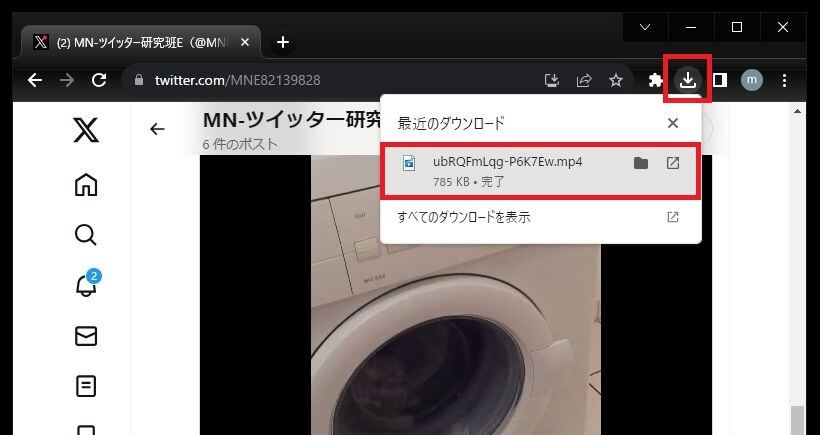The height and width of the screenshot is (435, 820).
Task: Open the Home icon in sidebar
Action: [x=86, y=185]
